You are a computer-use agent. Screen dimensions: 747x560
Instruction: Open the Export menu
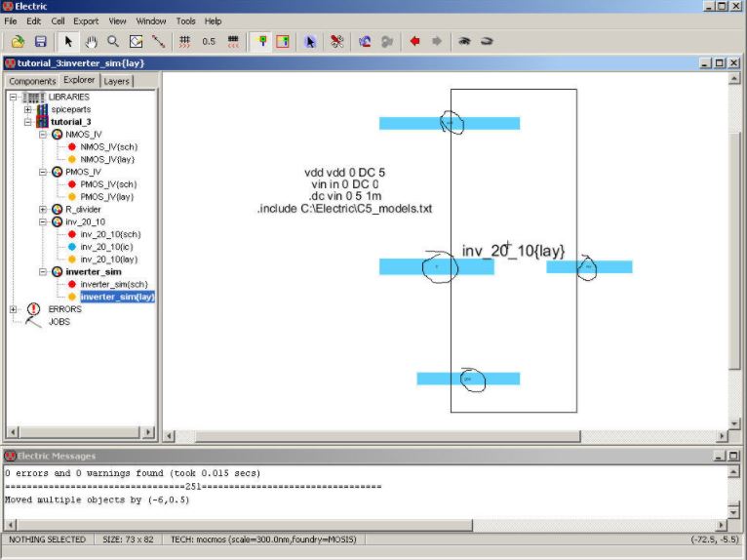point(86,20)
